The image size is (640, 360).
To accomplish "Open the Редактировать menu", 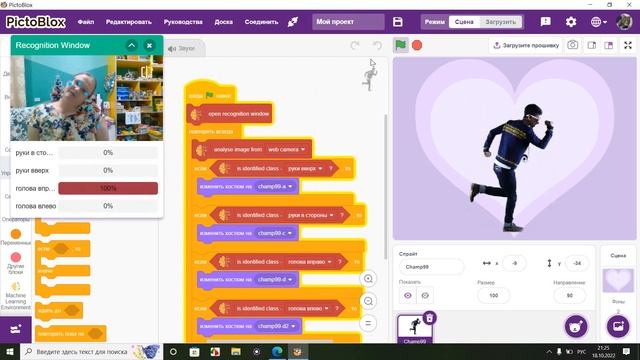I will click(129, 22).
